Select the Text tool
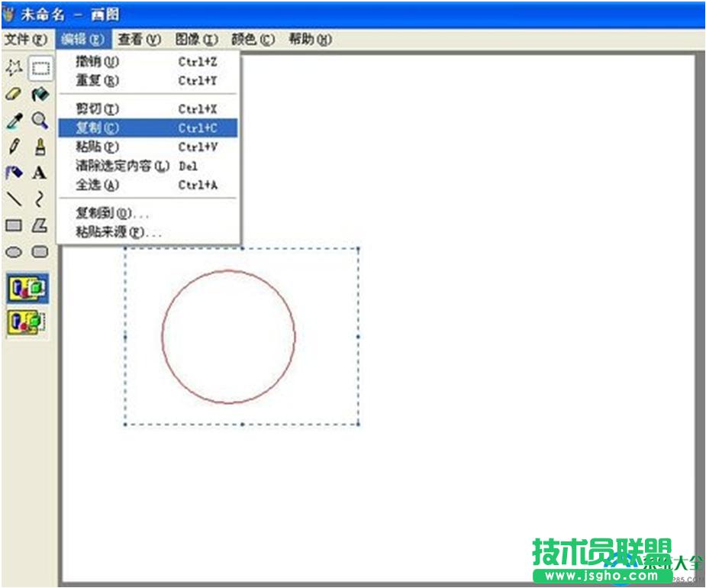The height and width of the screenshot is (588, 706). click(x=40, y=173)
